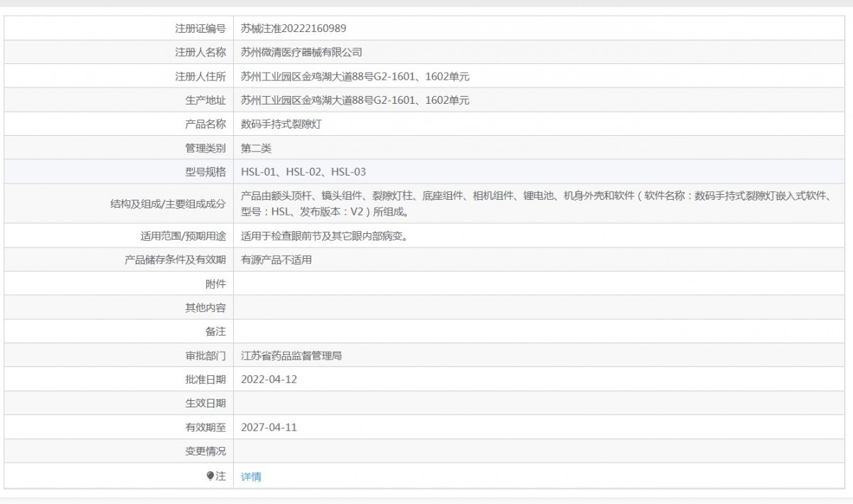Click the 其他内容 label
853x504 pixels.
(205, 308)
